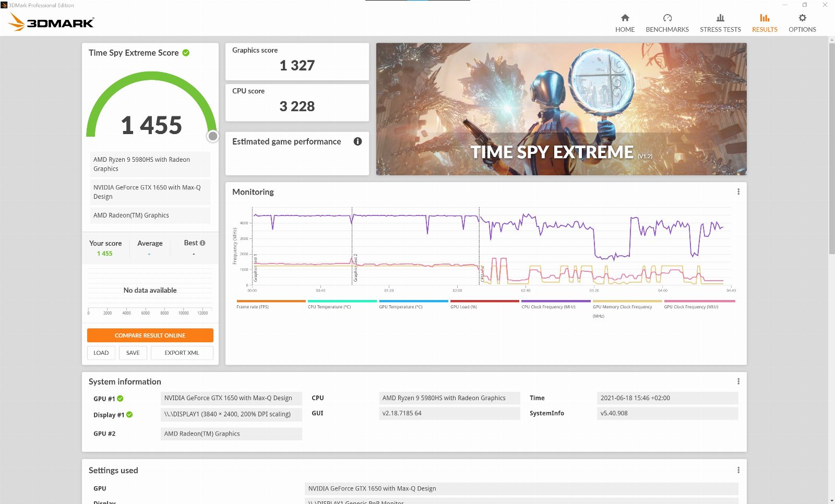This screenshot has height=504, width=835.
Task: Click the CPU name field in System information
Action: coord(449,398)
